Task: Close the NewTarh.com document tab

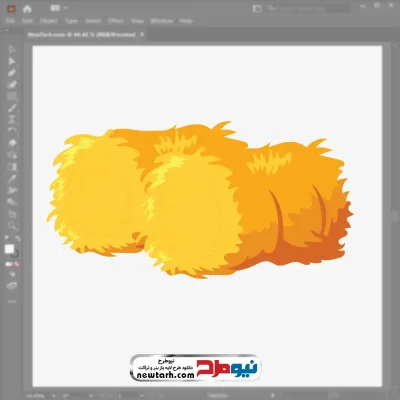Action: [142, 34]
